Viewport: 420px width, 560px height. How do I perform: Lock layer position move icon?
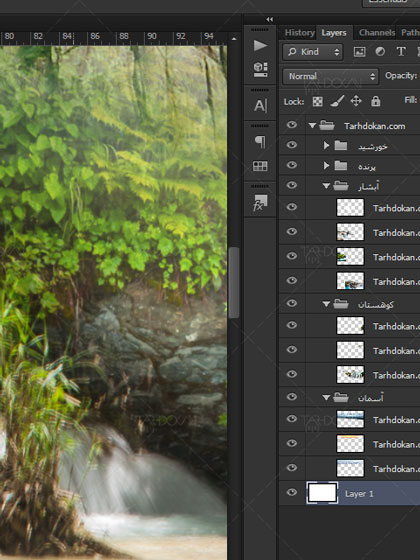(x=356, y=101)
